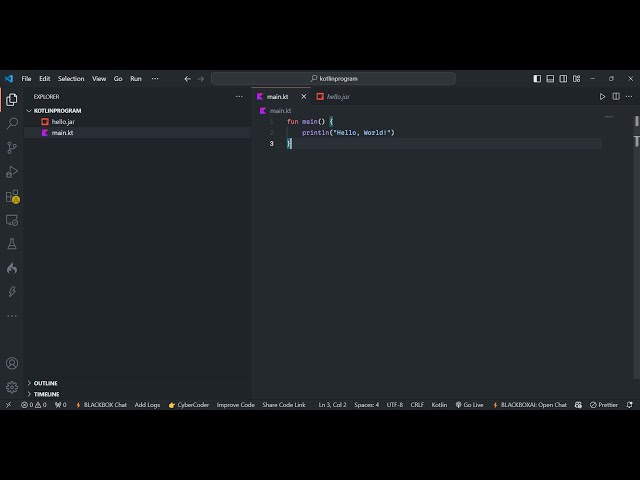Toggle the bottom Panel layout
The image size is (640, 480).
click(x=550, y=78)
